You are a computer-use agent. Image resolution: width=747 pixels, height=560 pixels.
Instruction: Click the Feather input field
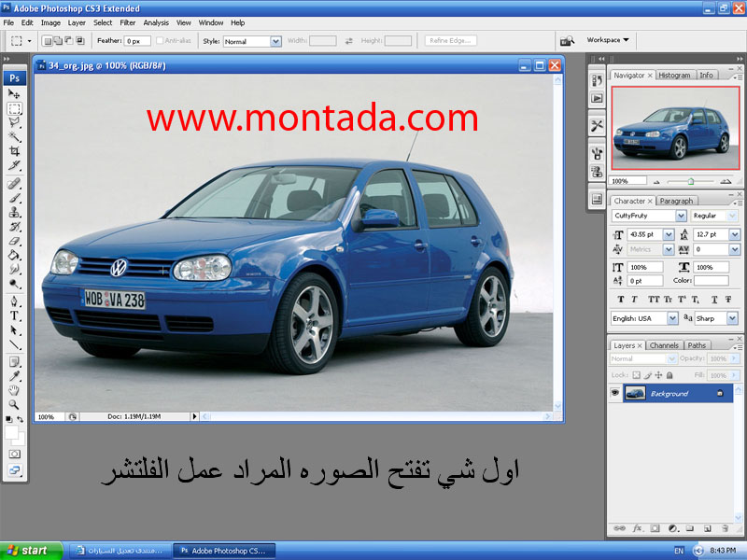click(138, 41)
